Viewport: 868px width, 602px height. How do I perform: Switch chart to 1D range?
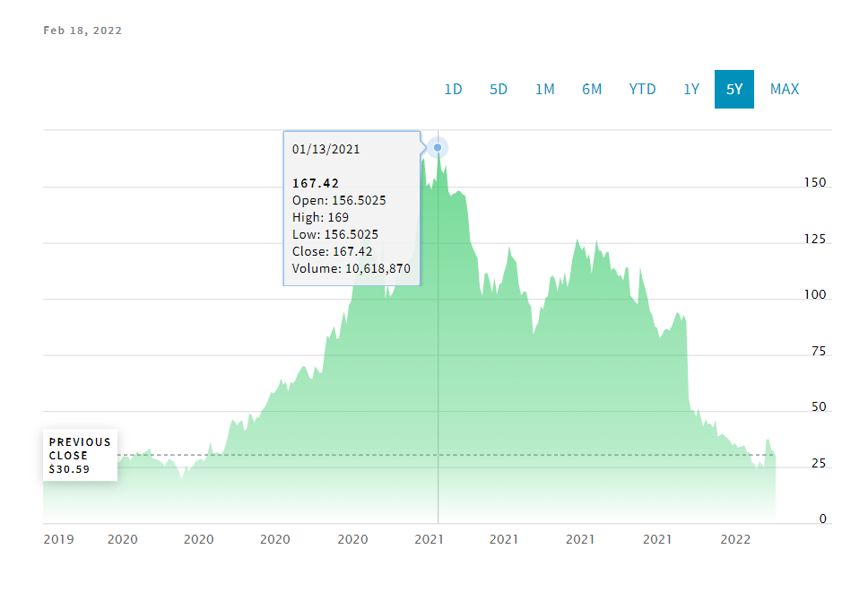pos(453,89)
